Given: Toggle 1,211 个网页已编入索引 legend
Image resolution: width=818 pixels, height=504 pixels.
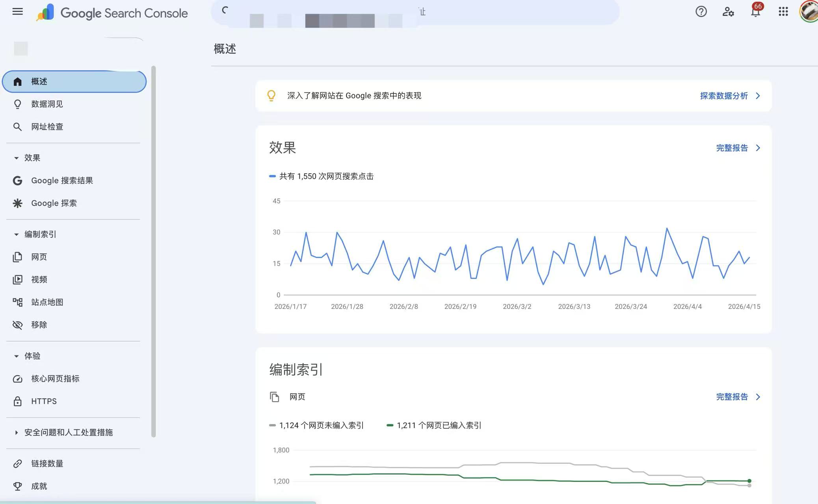Looking at the screenshot, I should click(x=434, y=425).
